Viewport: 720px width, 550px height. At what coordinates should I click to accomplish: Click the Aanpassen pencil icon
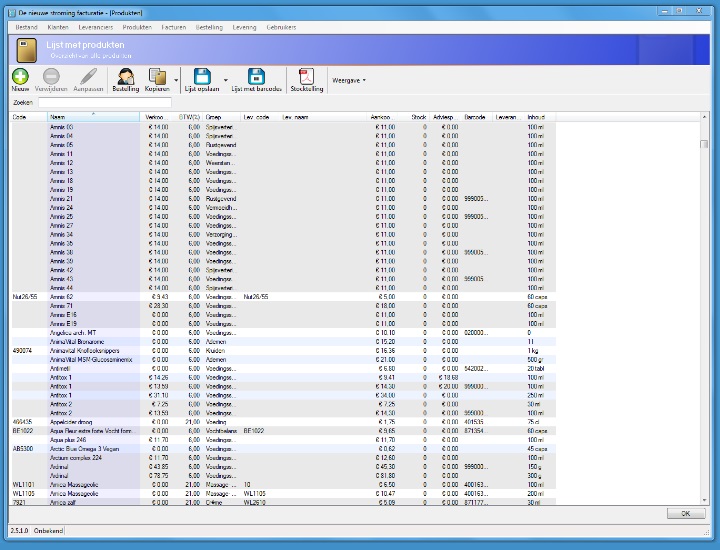(x=88, y=76)
